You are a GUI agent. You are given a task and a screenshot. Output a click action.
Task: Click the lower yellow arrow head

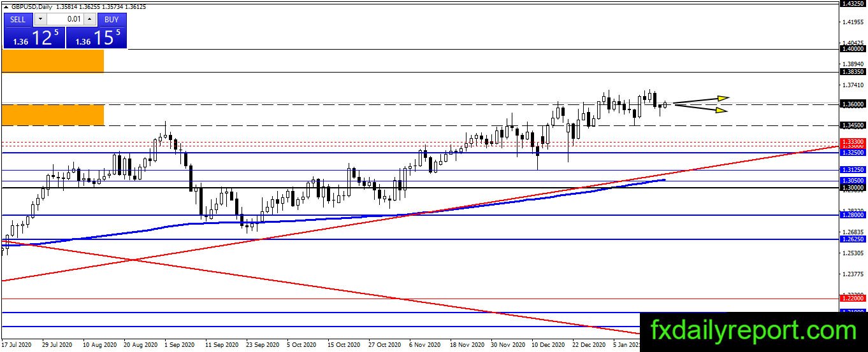coord(721,111)
